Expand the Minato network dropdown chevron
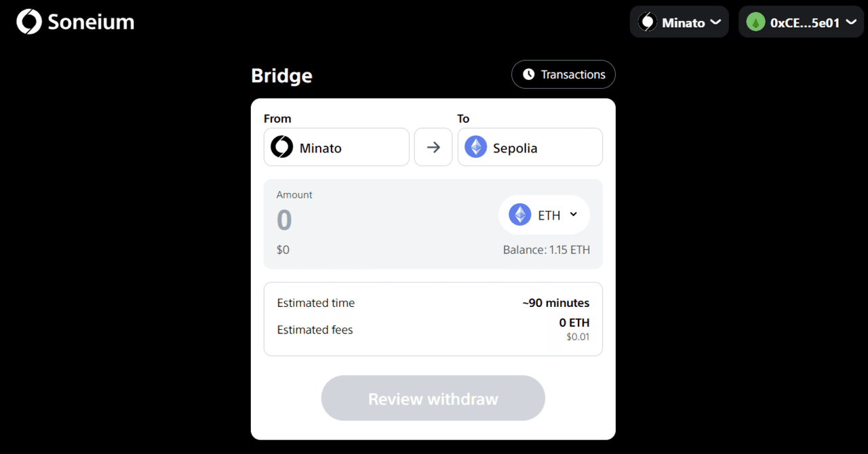Screen dimensions: 868x454 [715, 22]
